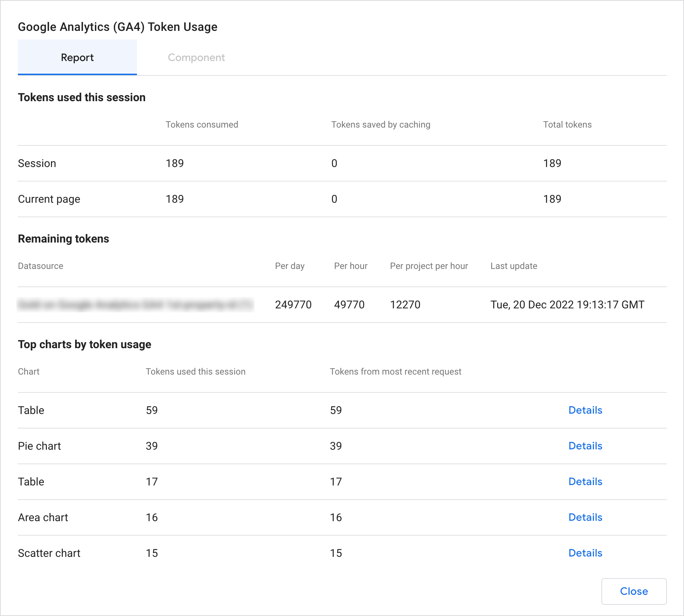Click the Tokens saved by caching header
The width and height of the screenshot is (684, 616).
tap(380, 124)
